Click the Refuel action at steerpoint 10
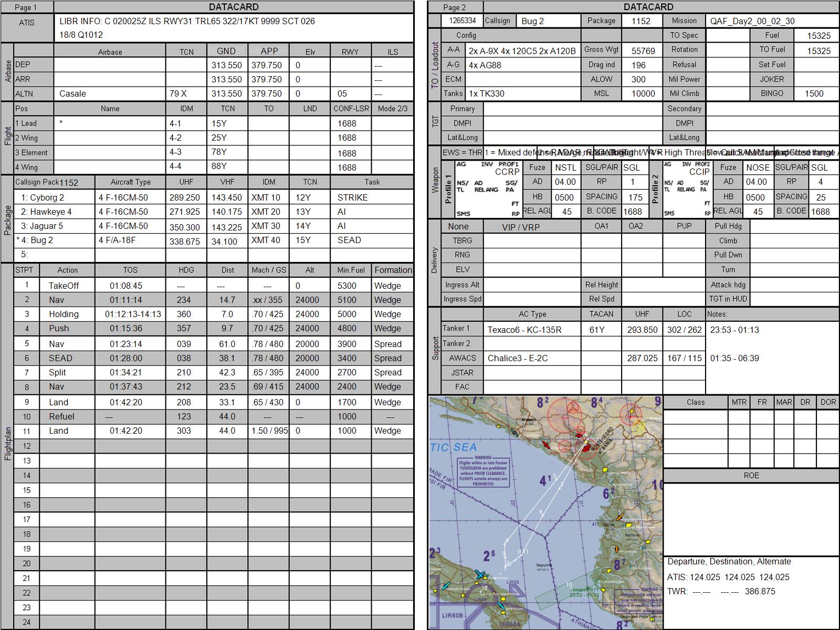 pyautogui.click(x=61, y=416)
